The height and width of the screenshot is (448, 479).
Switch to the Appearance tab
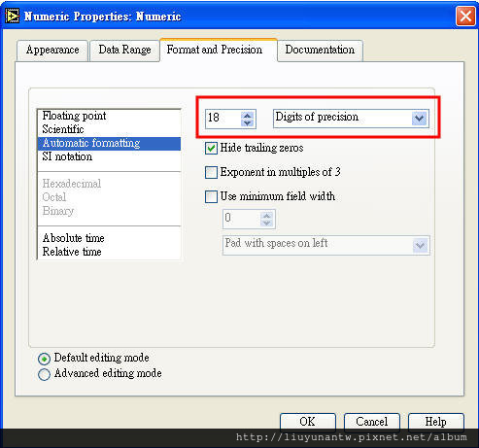52,51
